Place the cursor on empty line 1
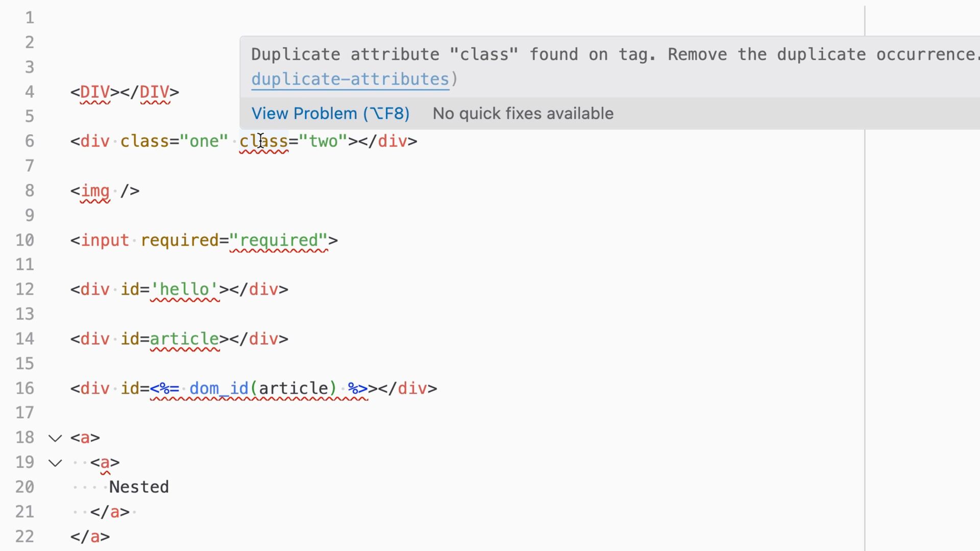This screenshot has height=551, width=980. (306, 18)
